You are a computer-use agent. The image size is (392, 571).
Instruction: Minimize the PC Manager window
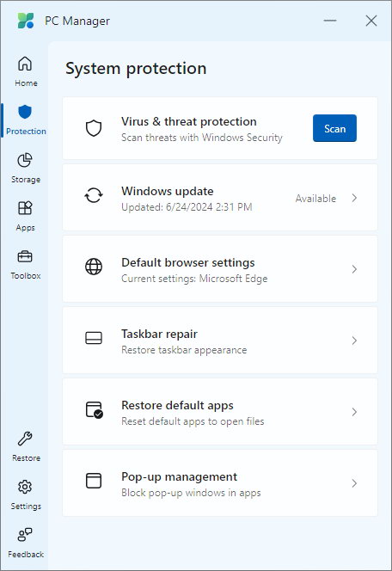tap(330, 21)
